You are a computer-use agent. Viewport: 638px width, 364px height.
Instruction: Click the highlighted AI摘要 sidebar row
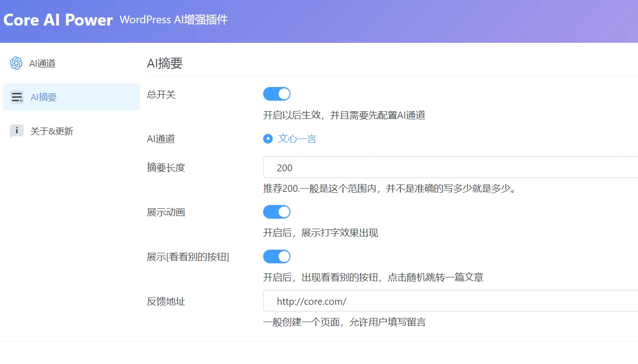click(72, 97)
